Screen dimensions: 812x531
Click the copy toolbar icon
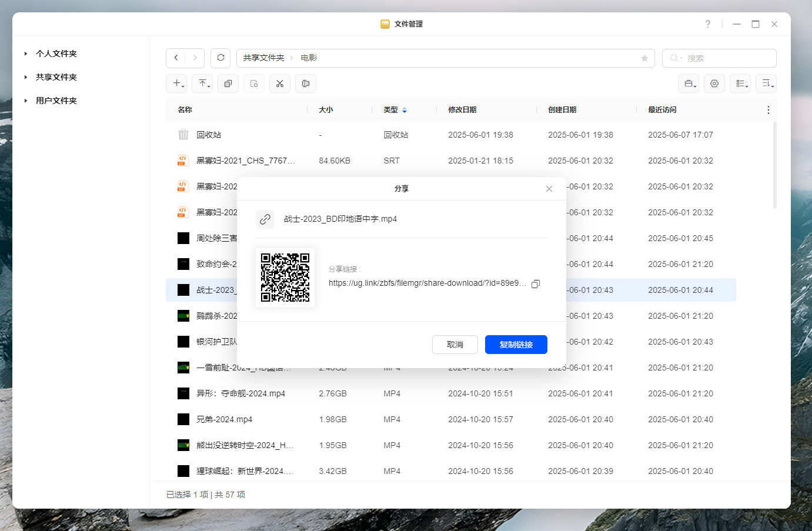tap(228, 84)
